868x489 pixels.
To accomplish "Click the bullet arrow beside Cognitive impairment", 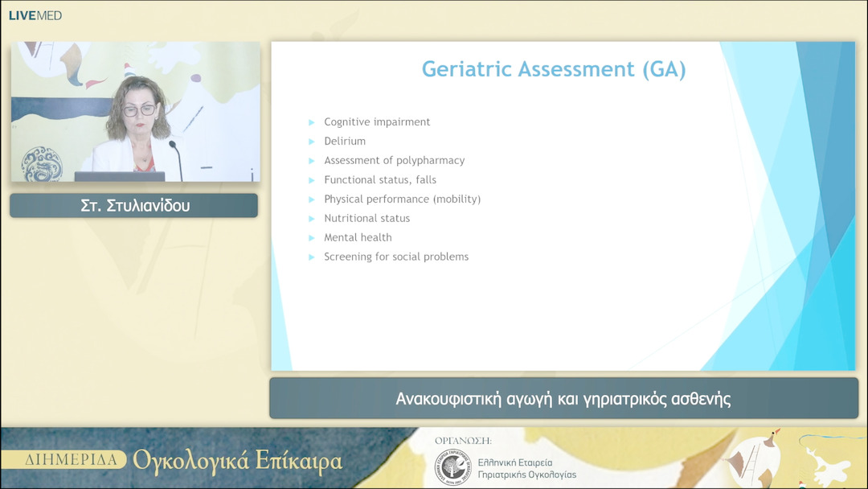I will (x=311, y=122).
